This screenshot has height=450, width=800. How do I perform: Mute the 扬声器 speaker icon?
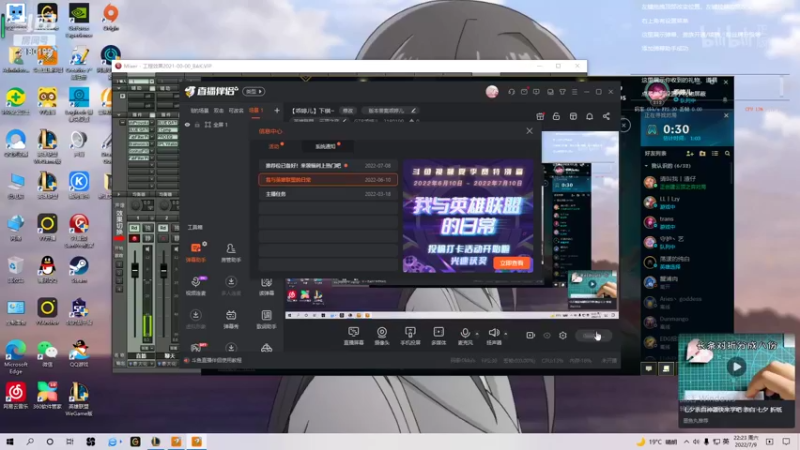coord(493,333)
